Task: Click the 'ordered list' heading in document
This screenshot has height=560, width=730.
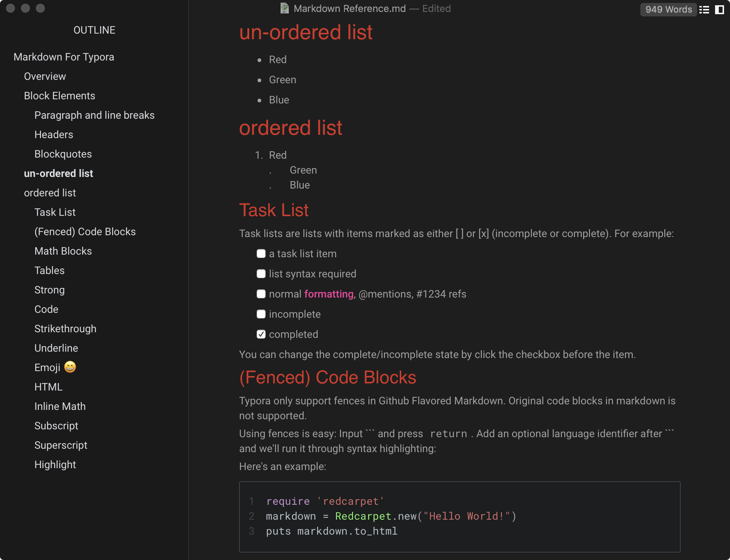Action: (x=291, y=128)
